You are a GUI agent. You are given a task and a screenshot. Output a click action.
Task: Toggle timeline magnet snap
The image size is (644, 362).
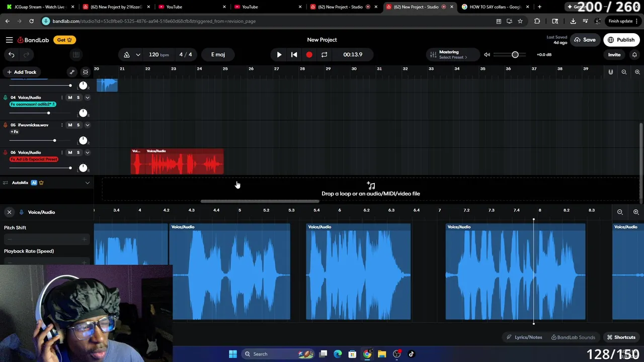click(x=610, y=72)
